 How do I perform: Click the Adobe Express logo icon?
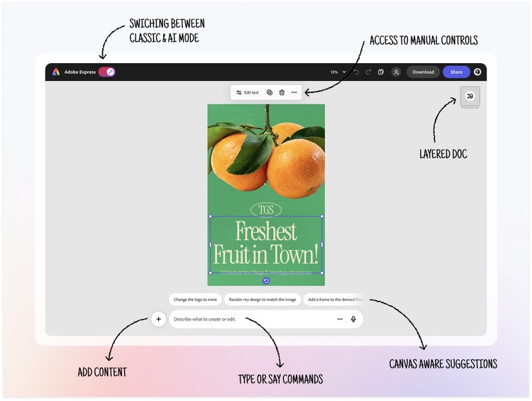pos(56,72)
